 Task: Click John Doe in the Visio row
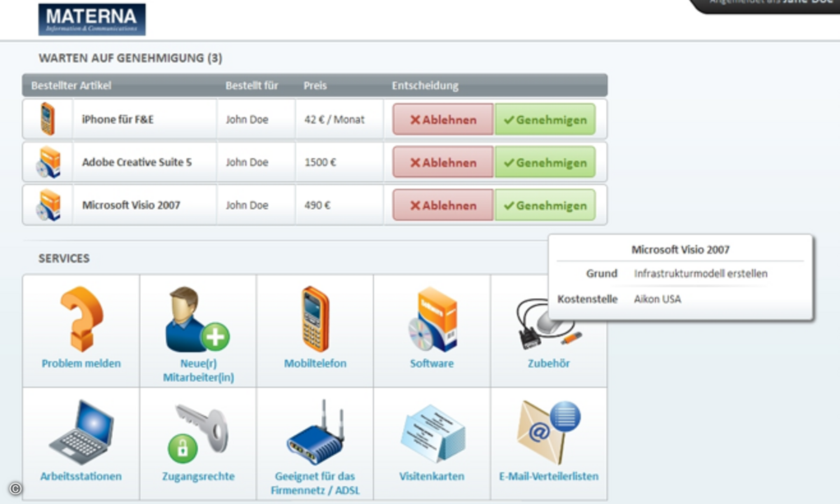[247, 205]
